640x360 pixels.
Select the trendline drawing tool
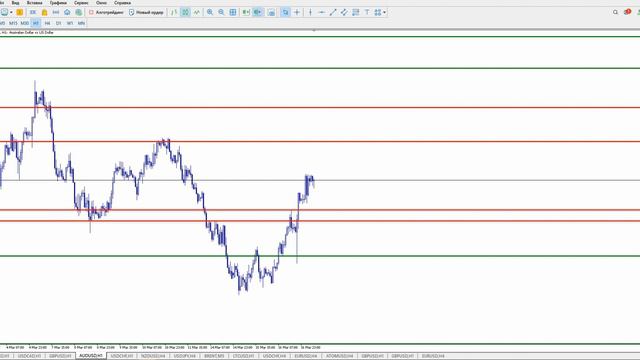point(333,12)
